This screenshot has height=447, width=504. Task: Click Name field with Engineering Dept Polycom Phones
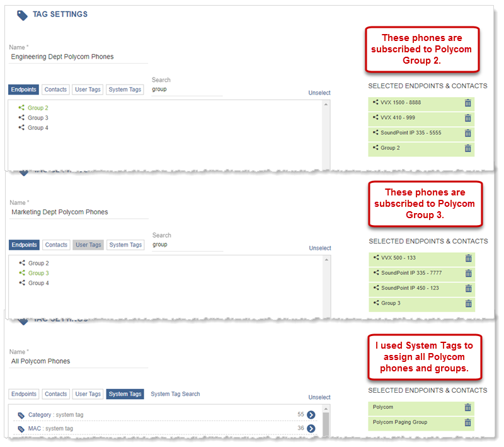(78, 57)
